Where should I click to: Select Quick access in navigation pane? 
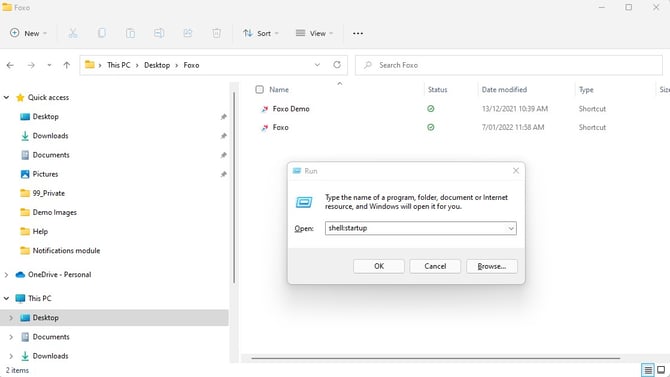click(x=48, y=97)
